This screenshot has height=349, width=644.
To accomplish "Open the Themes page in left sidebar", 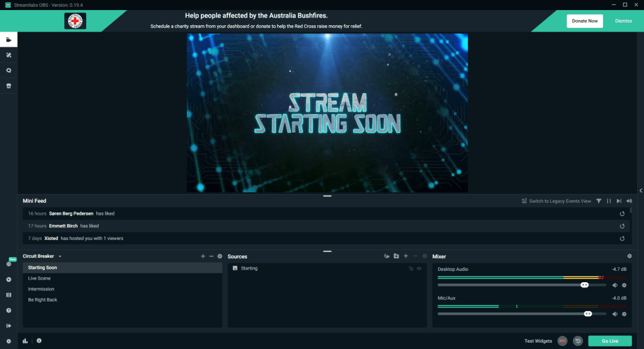I will [x=9, y=55].
